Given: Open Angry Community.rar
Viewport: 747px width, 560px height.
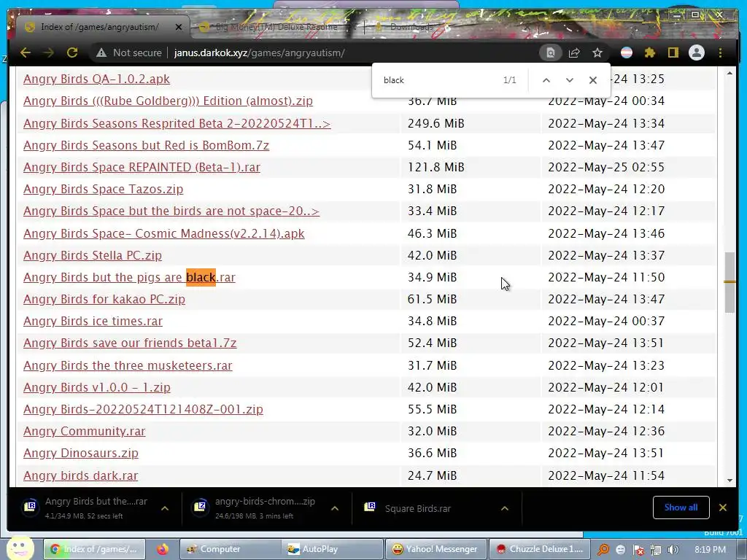Looking at the screenshot, I should (x=85, y=431).
